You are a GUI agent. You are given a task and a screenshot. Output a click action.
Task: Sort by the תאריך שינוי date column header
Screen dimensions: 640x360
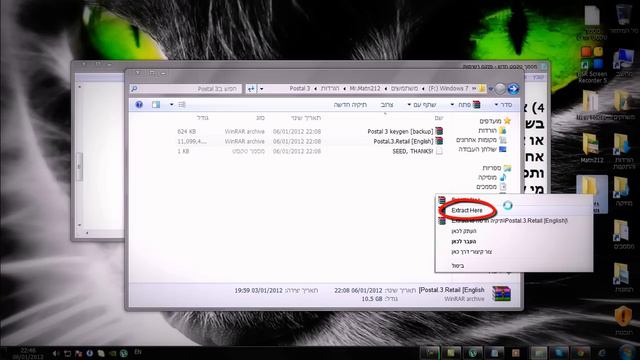coord(306,118)
